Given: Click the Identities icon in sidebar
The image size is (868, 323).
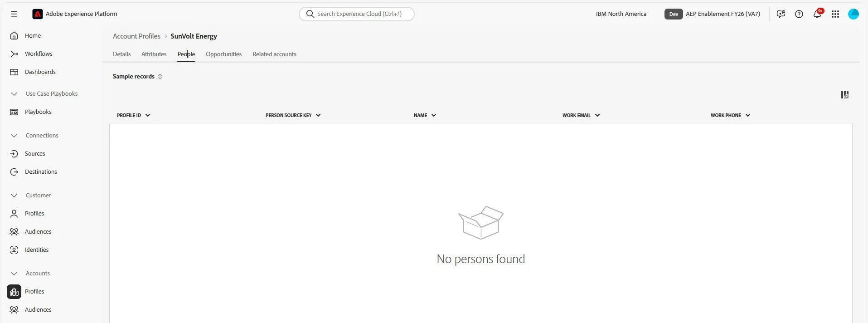Looking at the screenshot, I should [14, 250].
